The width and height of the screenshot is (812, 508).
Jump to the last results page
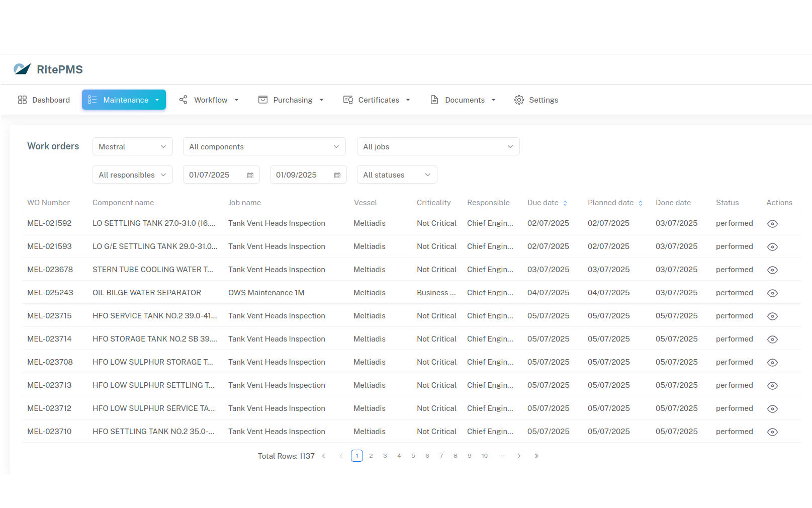(536, 456)
